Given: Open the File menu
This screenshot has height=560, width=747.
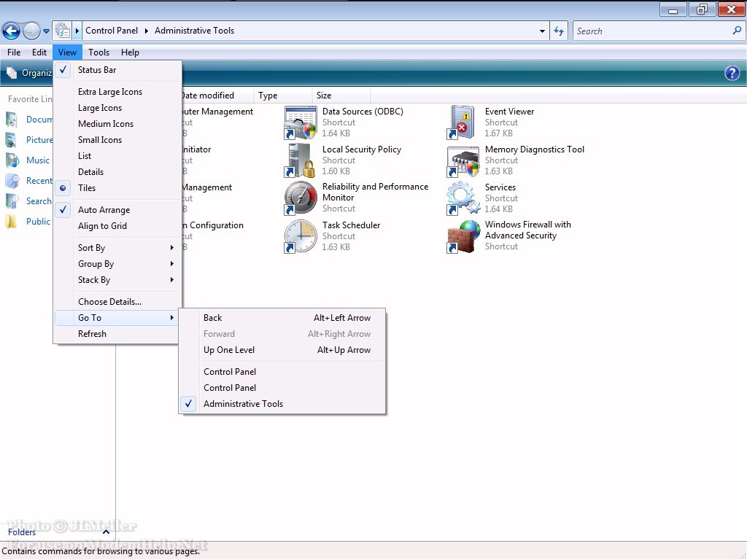Looking at the screenshot, I should tap(14, 52).
